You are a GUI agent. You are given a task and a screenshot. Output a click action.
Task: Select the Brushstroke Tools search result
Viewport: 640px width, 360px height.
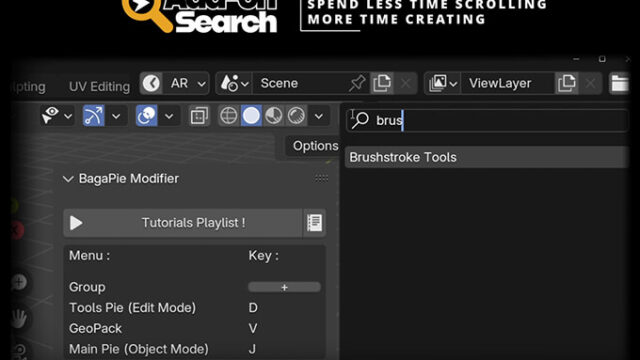click(487, 157)
